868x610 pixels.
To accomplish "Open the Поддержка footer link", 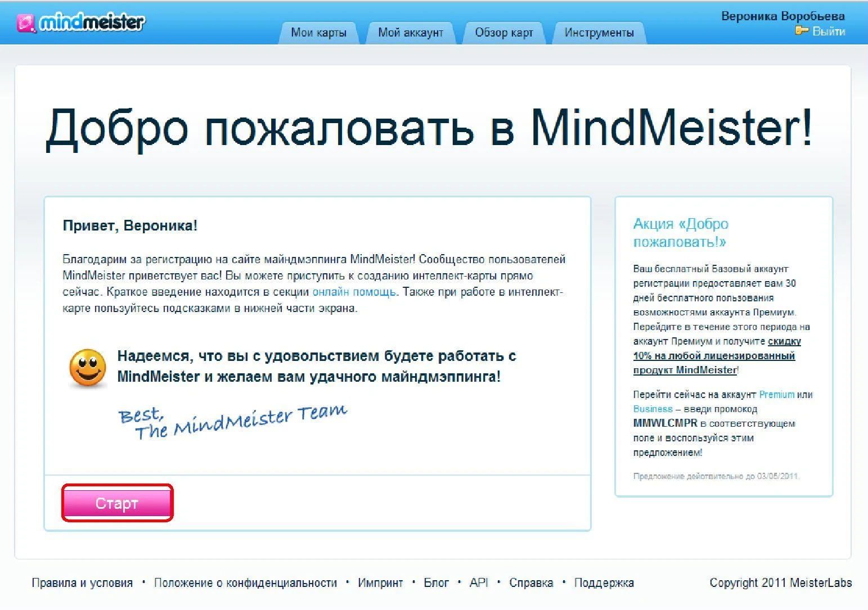I will 604,583.
